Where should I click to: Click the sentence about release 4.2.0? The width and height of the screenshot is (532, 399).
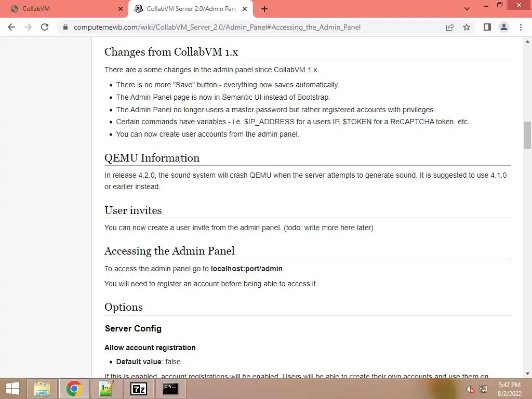coord(305,181)
